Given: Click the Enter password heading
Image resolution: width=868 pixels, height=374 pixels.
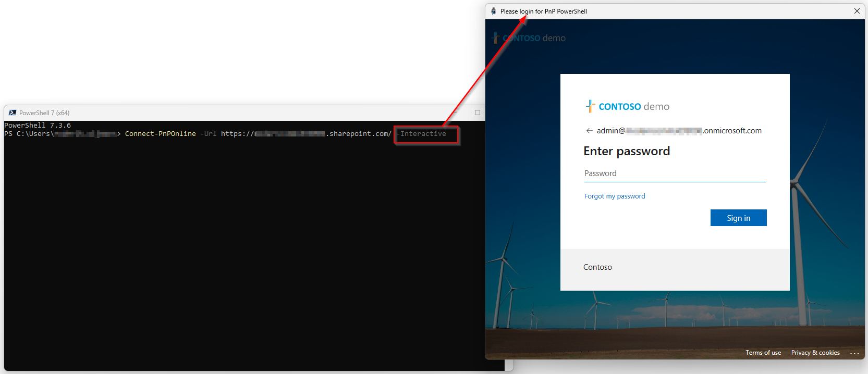Looking at the screenshot, I should 626,151.
